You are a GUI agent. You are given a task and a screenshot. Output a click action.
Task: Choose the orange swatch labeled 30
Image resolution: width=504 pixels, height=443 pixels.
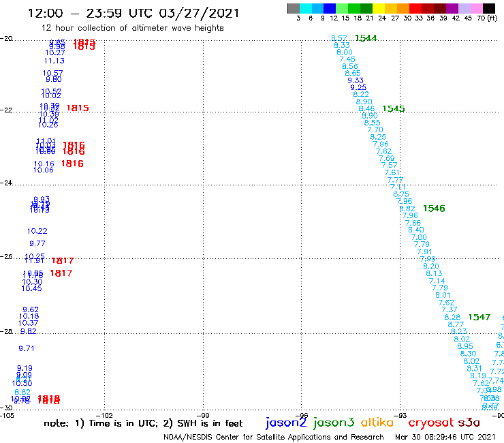(403, 8)
